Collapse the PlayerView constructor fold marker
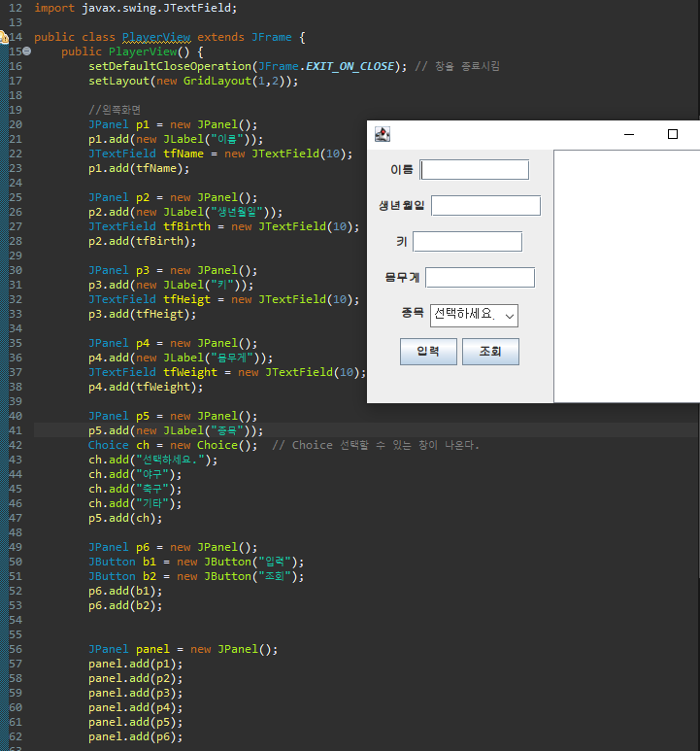 coord(27,51)
